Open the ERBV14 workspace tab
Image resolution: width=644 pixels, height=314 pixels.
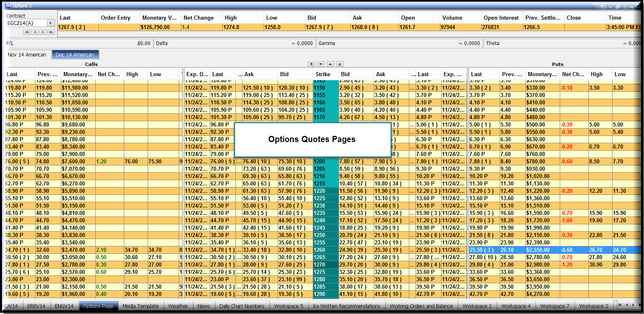(36, 306)
